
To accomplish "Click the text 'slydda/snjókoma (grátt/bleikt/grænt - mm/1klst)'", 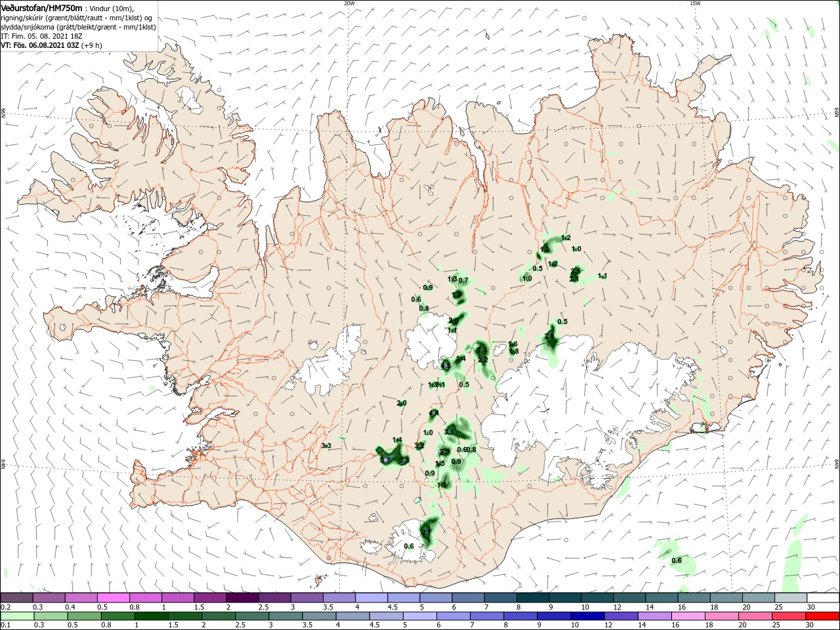I will coord(78,27).
